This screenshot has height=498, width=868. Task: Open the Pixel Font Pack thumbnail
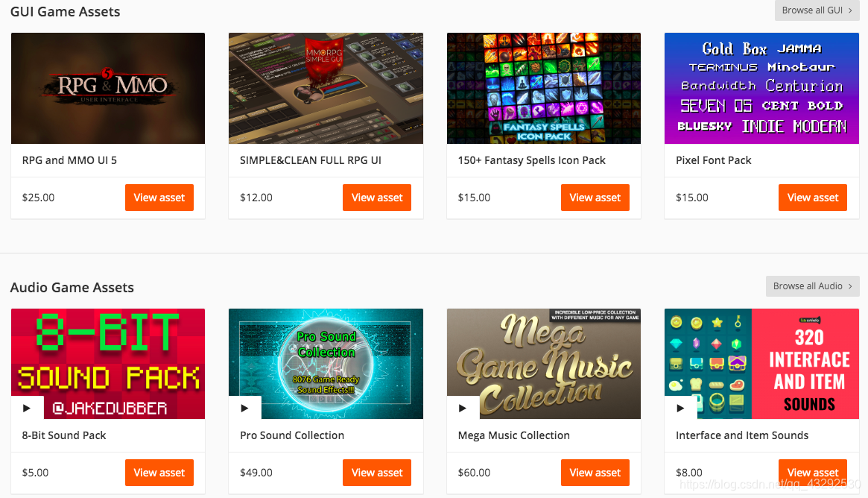point(761,88)
